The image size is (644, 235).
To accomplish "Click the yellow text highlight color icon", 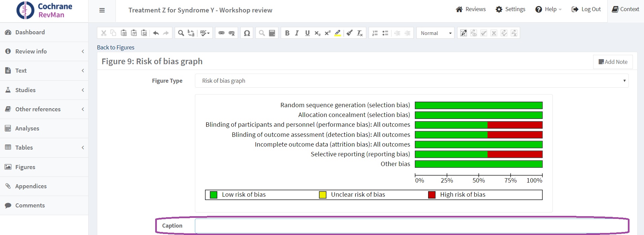I will pos(338,33).
